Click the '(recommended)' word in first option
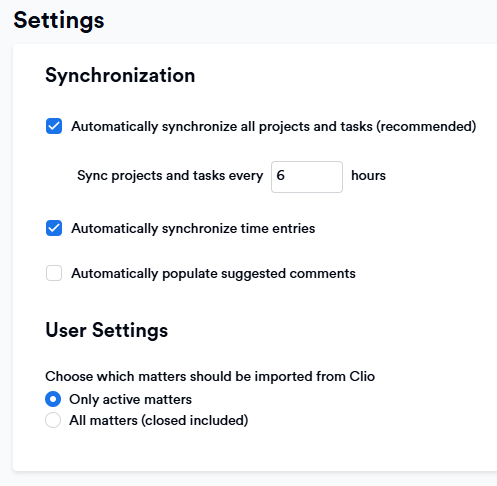Image resolution: width=497 pixels, height=486 pixels. [x=426, y=127]
